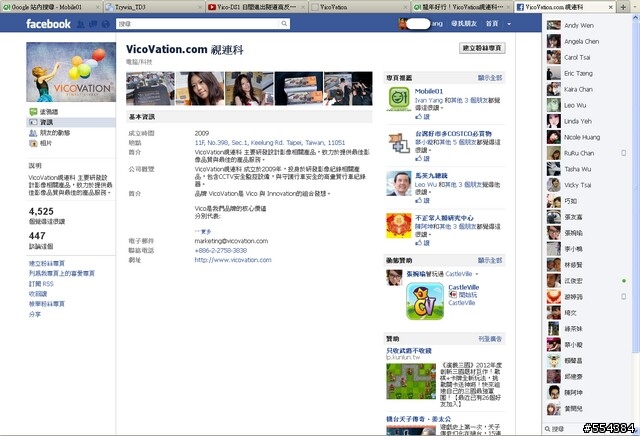
Task: Open the kunlun game ad thumbnail
Action: (411, 381)
